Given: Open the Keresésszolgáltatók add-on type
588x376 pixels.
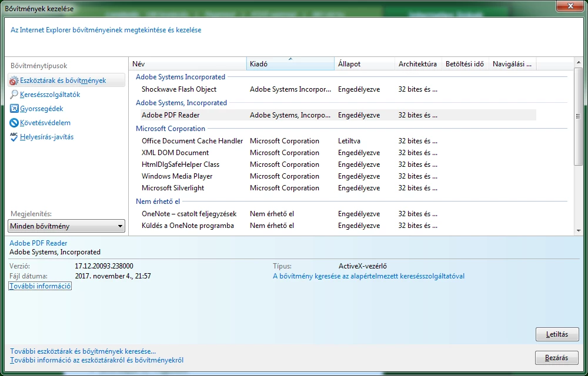Looking at the screenshot, I should pyautogui.click(x=50, y=95).
